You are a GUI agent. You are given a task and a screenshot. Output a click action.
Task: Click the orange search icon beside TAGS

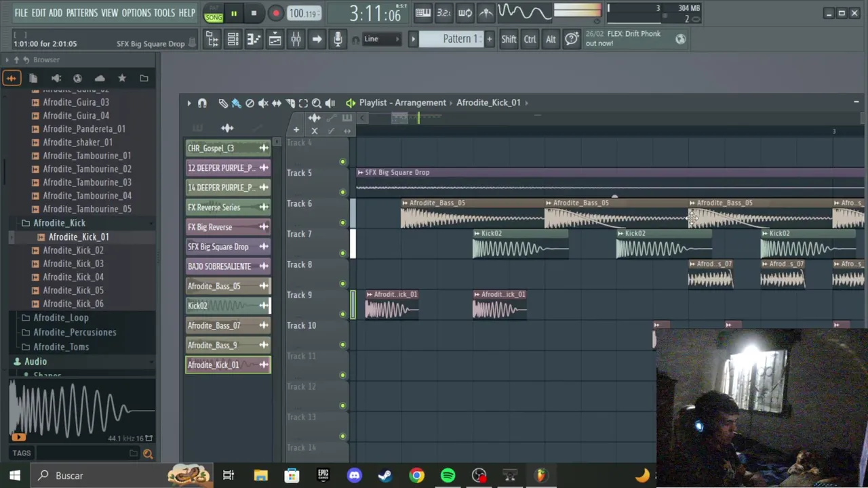148,453
